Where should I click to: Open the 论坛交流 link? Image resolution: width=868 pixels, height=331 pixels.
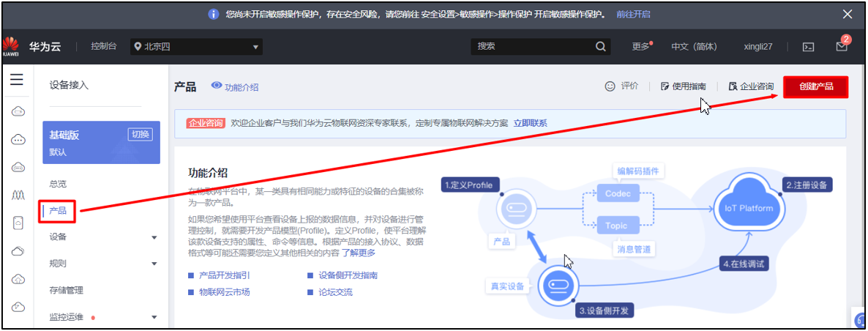pos(335,291)
